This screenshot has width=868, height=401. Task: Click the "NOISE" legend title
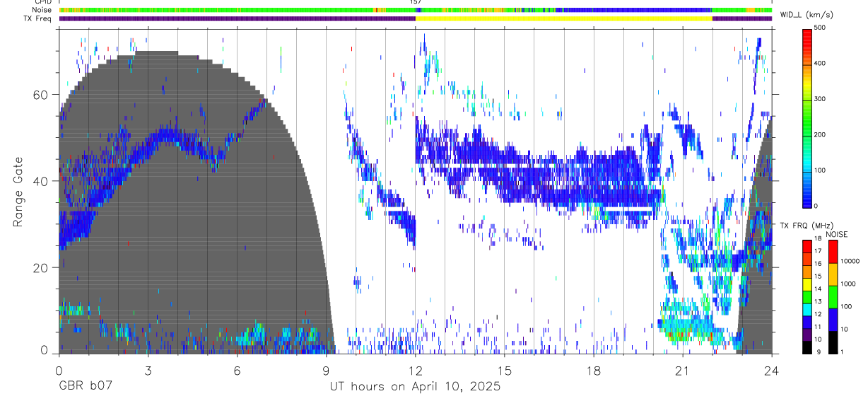click(x=836, y=234)
